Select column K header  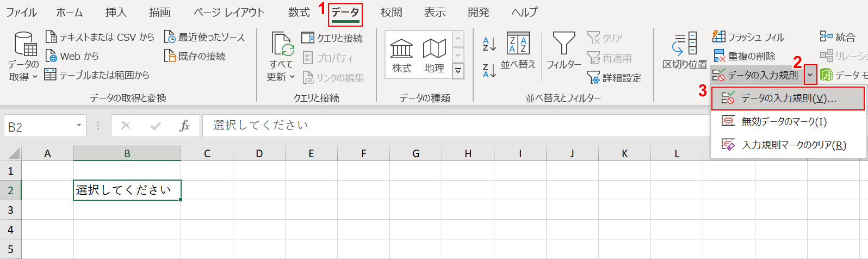click(624, 153)
